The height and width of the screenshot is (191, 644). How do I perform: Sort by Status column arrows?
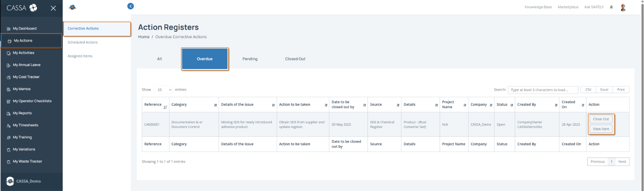(511, 105)
